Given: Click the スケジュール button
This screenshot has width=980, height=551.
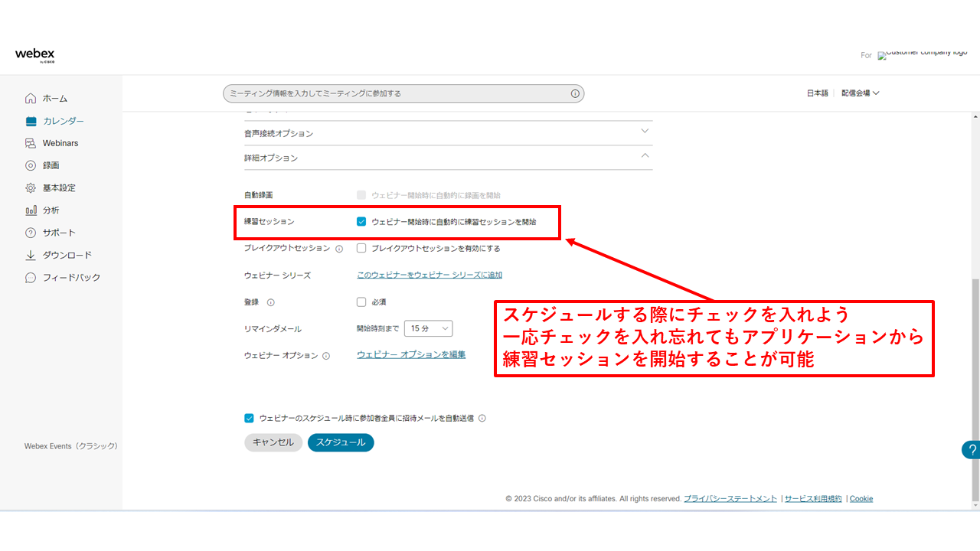Looking at the screenshot, I should (x=340, y=442).
